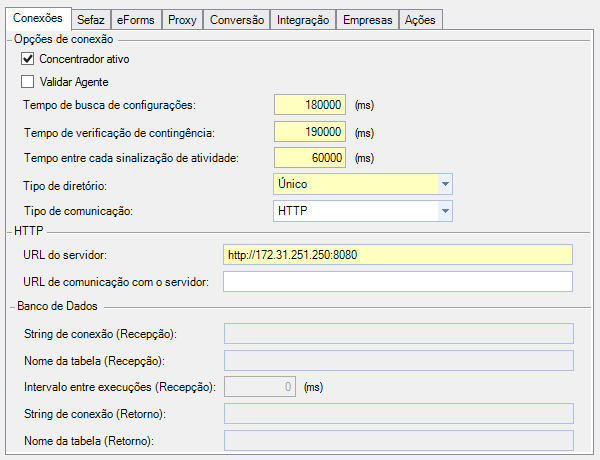The height and width of the screenshot is (460, 600).
Task: Select the Conexões tab
Action: [x=37, y=18]
